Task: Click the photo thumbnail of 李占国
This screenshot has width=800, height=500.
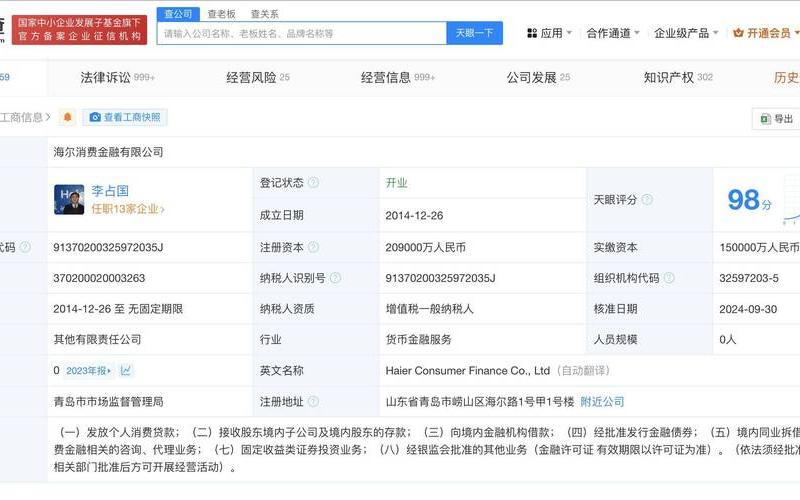Action: [x=69, y=199]
